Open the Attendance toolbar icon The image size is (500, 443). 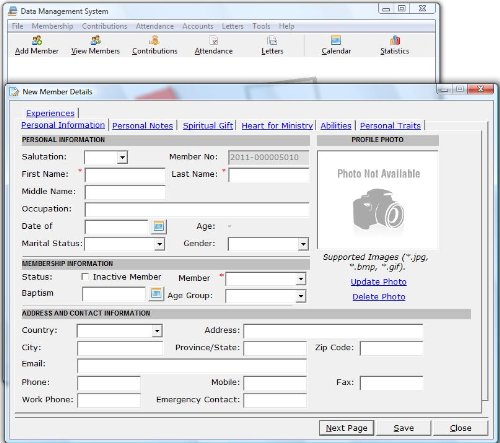click(x=213, y=40)
